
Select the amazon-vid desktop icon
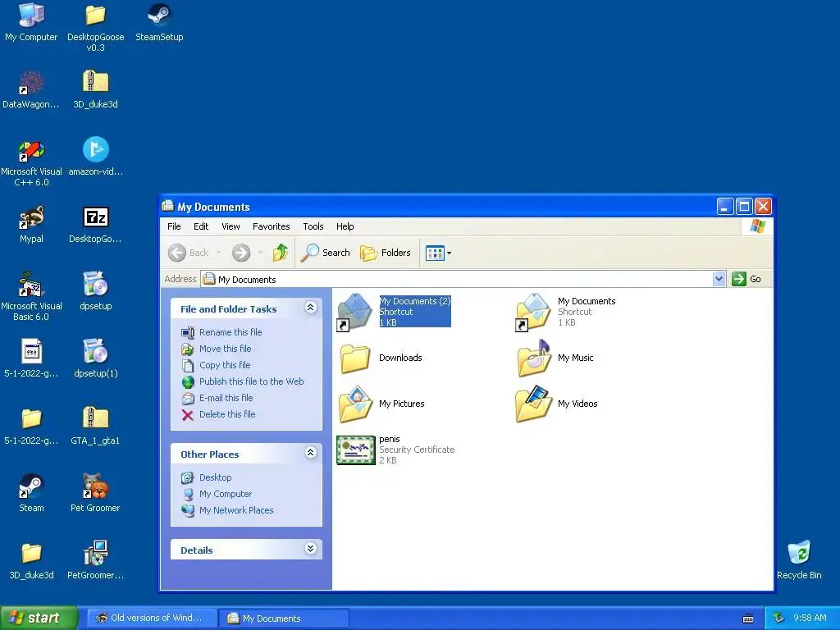point(95,157)
